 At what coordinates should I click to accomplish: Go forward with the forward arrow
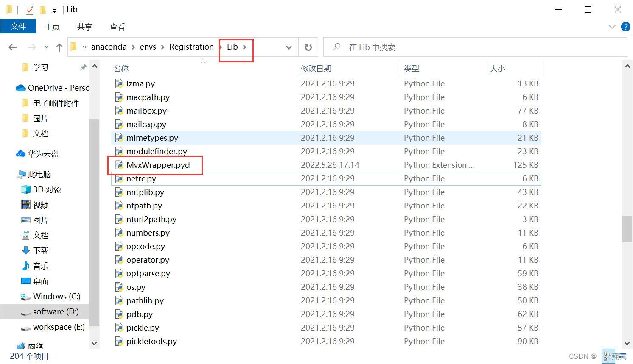point(32,47)
